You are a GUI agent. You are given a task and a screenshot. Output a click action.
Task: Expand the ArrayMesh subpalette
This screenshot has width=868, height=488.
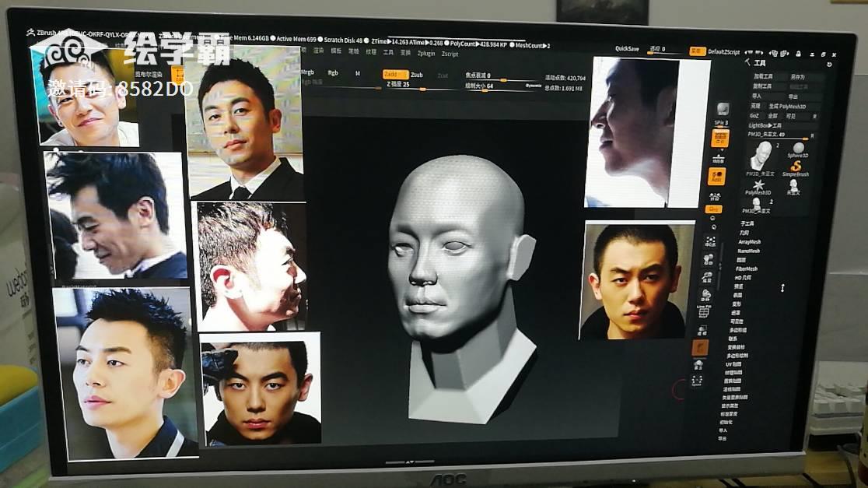point(750,242)
